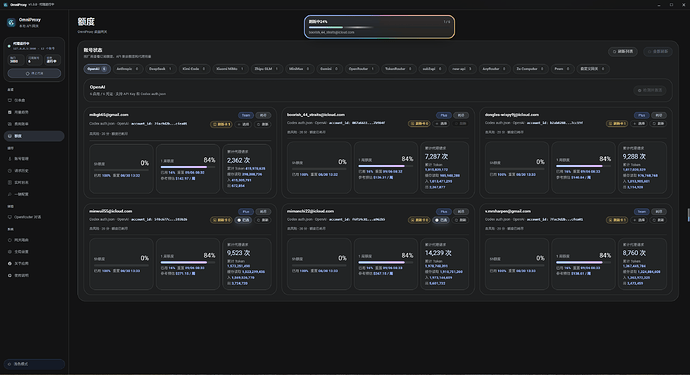Open the 请求历史 clock icon in sidebar
The image size is (690, 375).
[10, 171]
